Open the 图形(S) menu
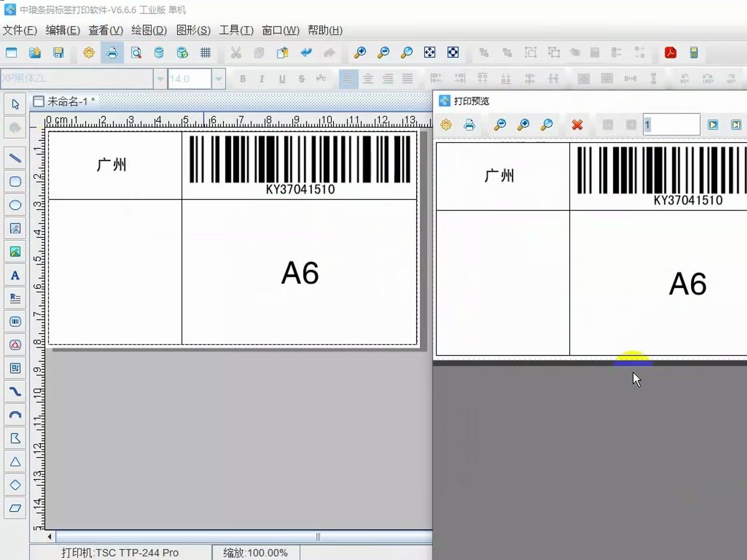This screenshot has height=560, width=747. pos(193,30)
